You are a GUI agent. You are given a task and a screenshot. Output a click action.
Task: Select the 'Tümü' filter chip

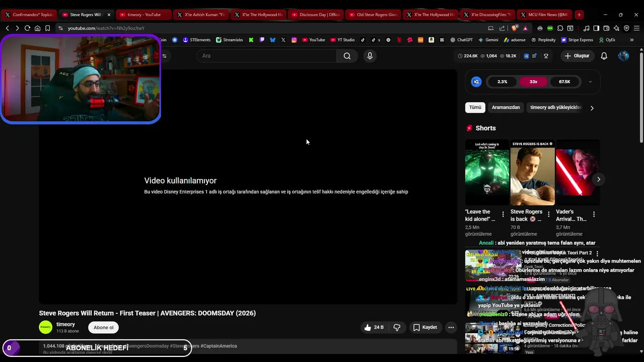click(475, 107)
